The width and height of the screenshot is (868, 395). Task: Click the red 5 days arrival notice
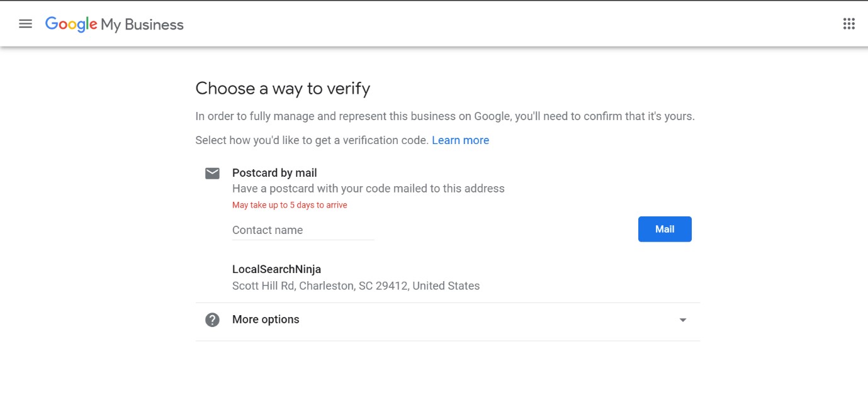point(290,205)
